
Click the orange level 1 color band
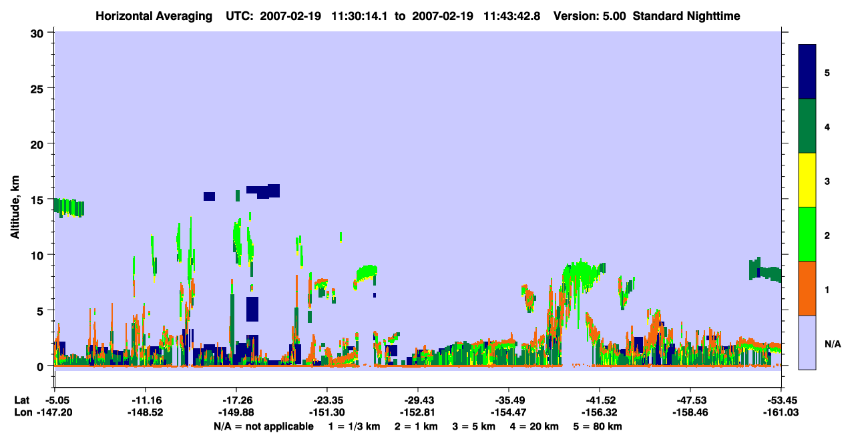807,288
